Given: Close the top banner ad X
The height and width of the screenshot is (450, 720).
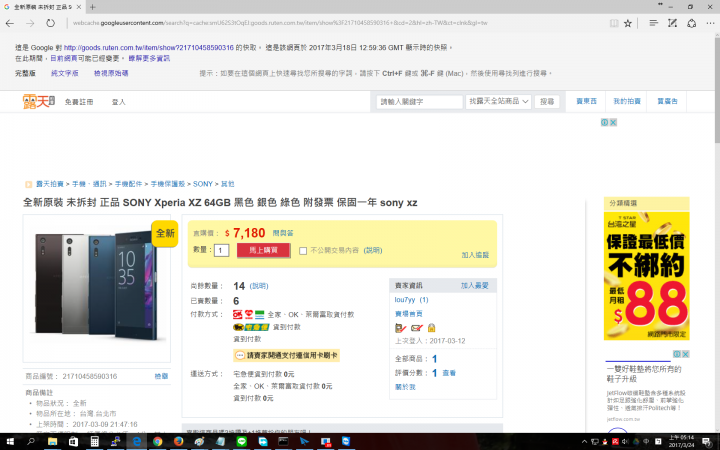Looking at the screenshot, I should click(613, 122).
